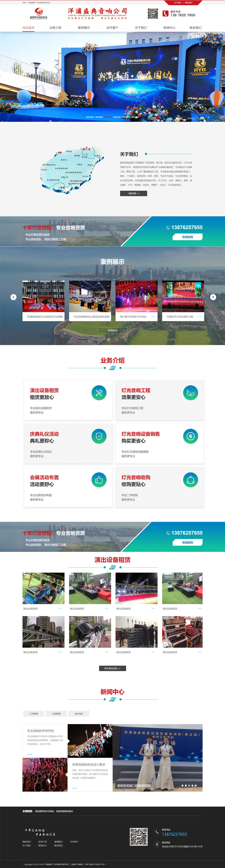
Task: Open the 业务介绍 navigation menu
Action: tap(55, 28)
